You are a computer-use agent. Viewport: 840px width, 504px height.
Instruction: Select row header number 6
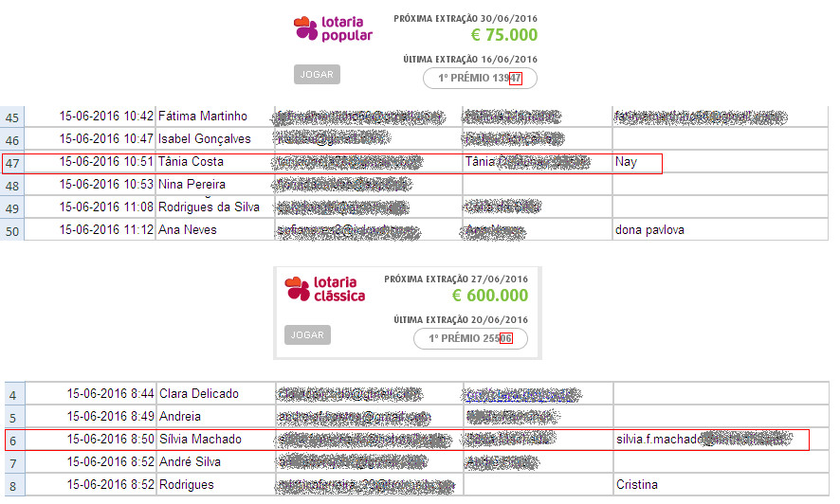click(x=12, y=440)
